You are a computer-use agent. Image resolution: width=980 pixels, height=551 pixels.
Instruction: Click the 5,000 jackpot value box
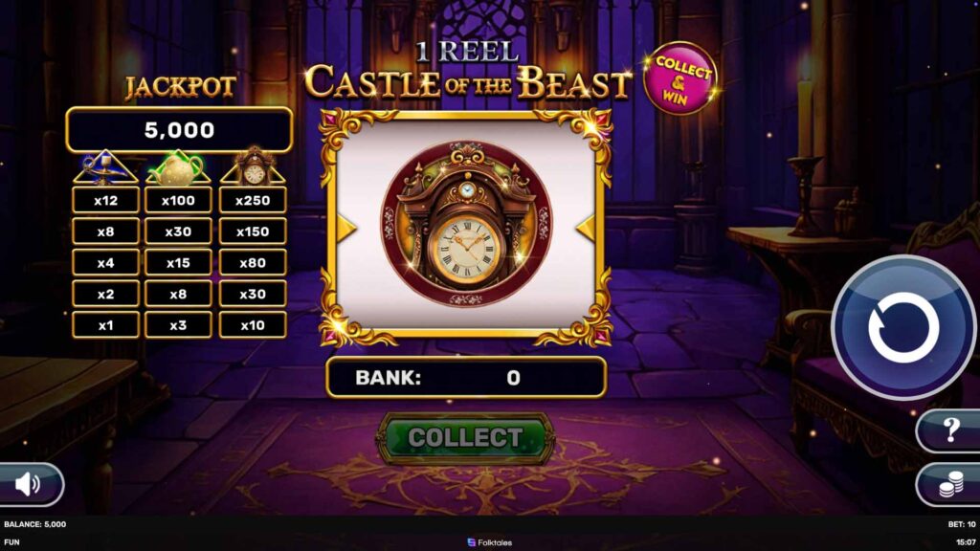tap(179, 130)
